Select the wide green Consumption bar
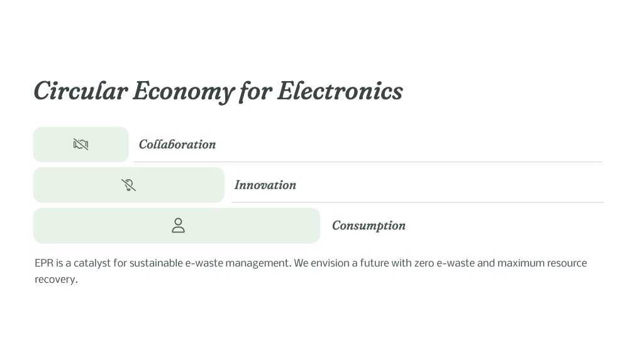Screen dimensions: 644x362 tap(177, 226)
